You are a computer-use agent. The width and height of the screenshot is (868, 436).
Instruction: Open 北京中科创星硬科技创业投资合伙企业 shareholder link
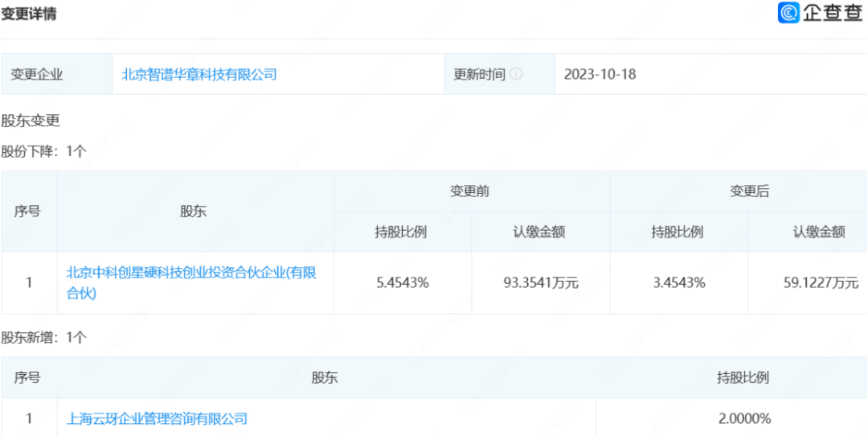tap(190, 283)
